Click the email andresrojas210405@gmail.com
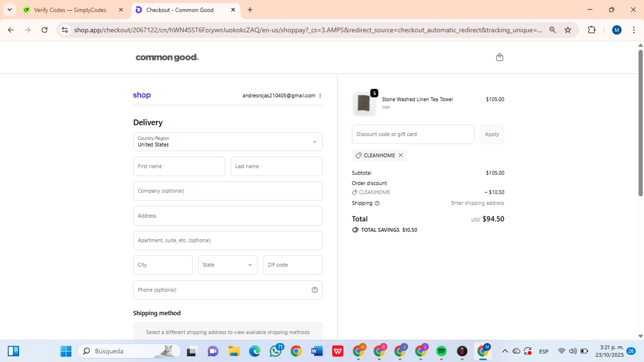The height and width of the screenshot is (362, 644). tap(279, 96)
